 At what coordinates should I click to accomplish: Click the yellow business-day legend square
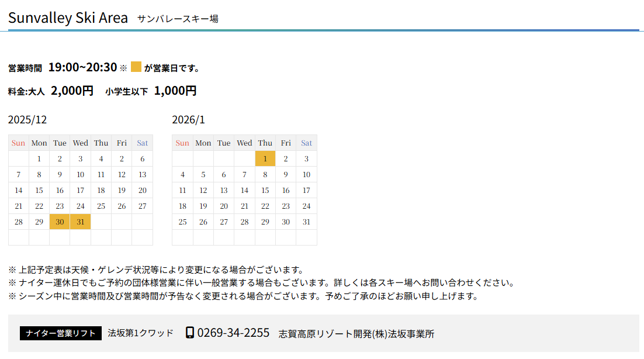pos(136,67)
